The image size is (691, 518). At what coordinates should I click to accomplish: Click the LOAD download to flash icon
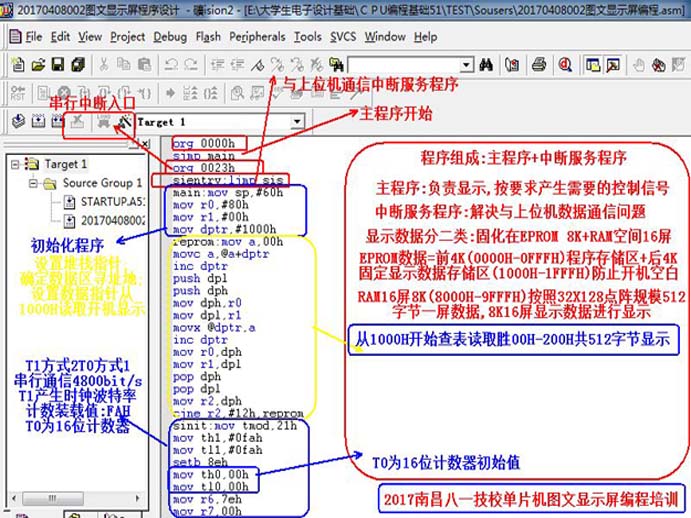[104, 121]
